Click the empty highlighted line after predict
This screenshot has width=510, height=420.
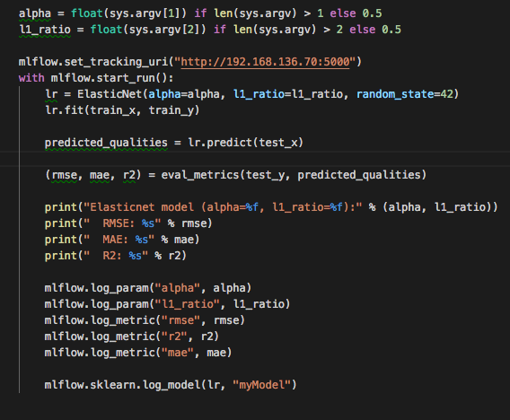click(255, 159)
